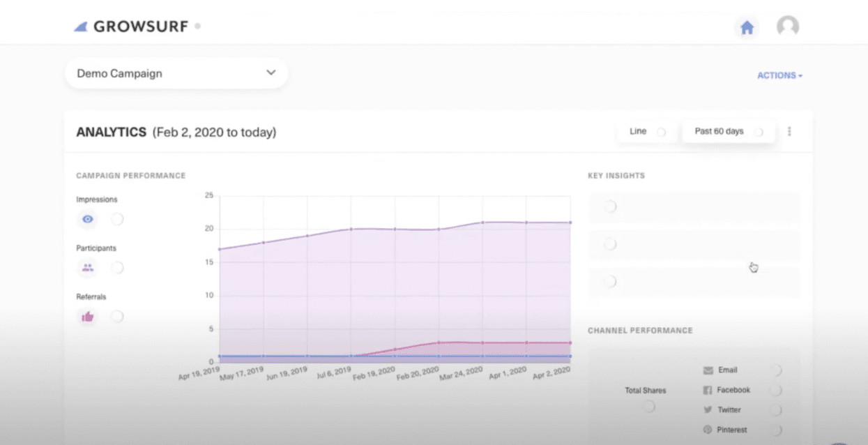Image resolution: width=868 pixels, height=445 pixels.
Task: Open the Actions dropdown menu
Action: coord(779,75)
